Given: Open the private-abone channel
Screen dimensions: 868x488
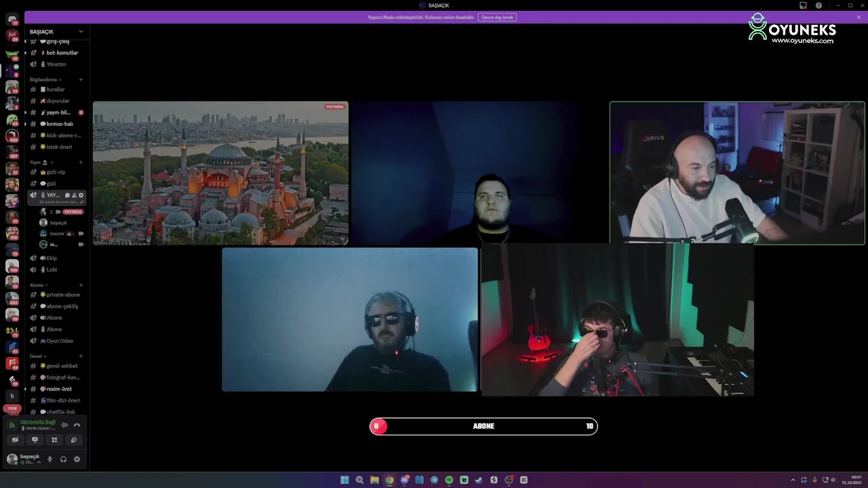Looking at the screenshot, I should point(56,295).
